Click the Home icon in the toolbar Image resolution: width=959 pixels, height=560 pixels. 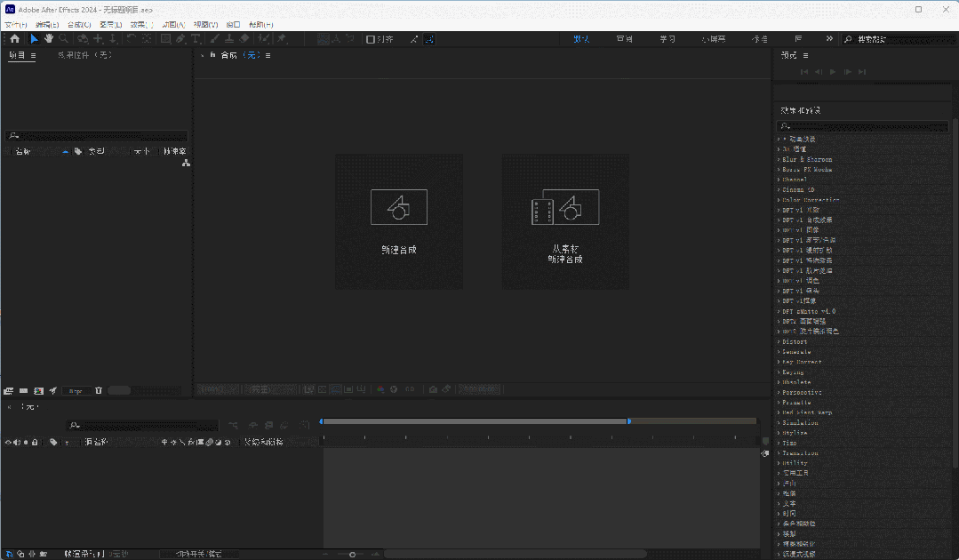[15, 38]
